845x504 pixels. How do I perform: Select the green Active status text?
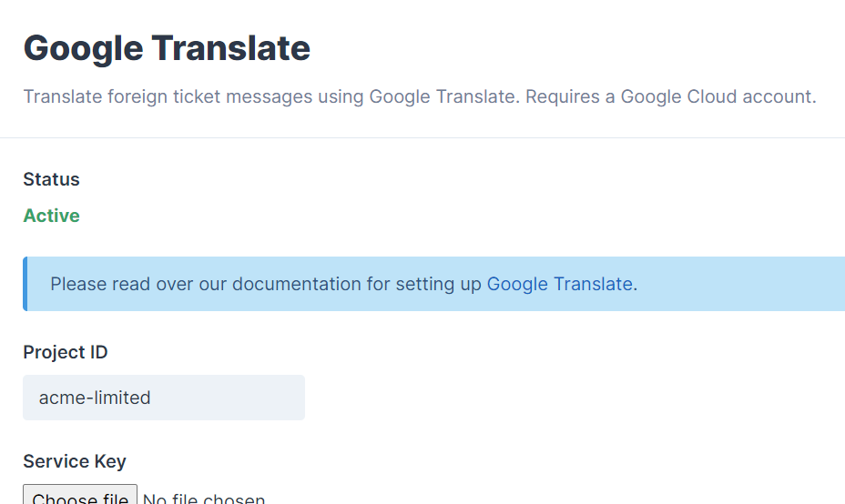[51, 216]
